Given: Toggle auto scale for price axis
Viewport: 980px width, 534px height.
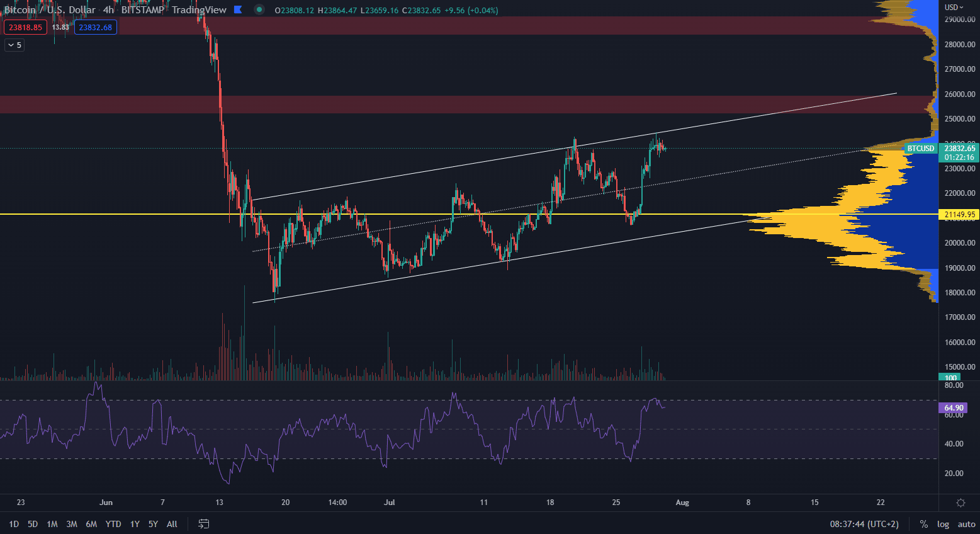Looking at the screenshot, I should 966,524.
